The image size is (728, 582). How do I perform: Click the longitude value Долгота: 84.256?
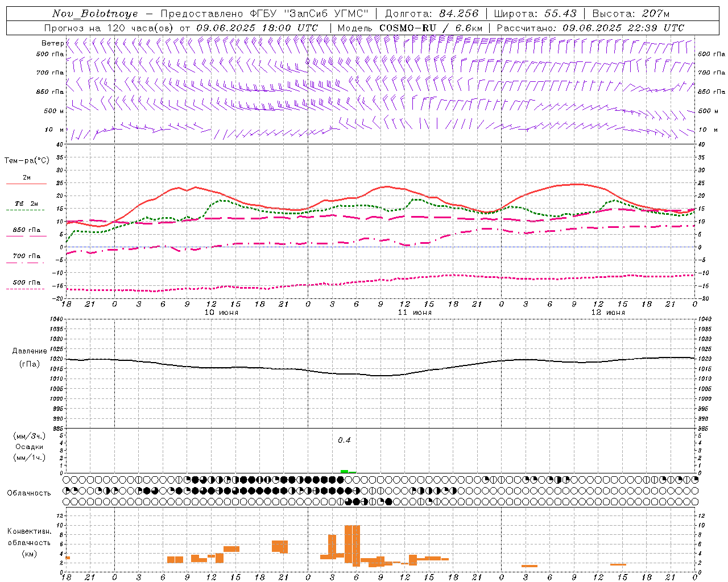(432, 14)
